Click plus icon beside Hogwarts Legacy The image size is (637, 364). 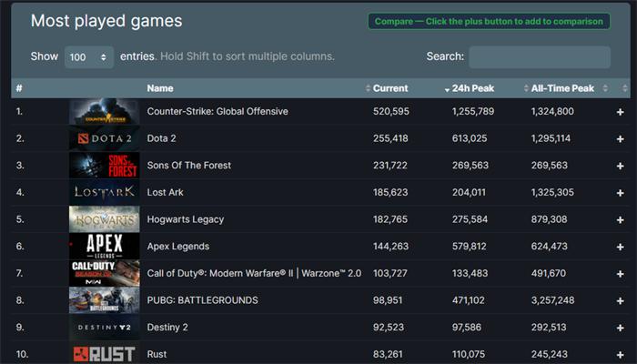(620, 220)
